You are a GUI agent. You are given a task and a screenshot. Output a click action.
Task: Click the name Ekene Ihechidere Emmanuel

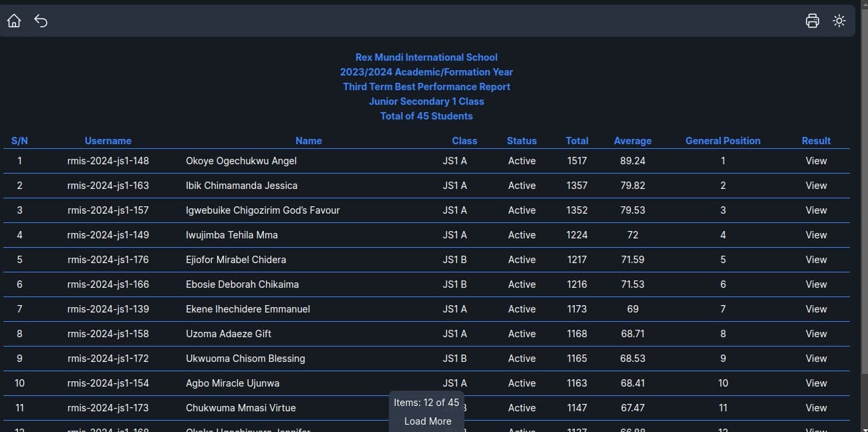click(x=248, y=309)
